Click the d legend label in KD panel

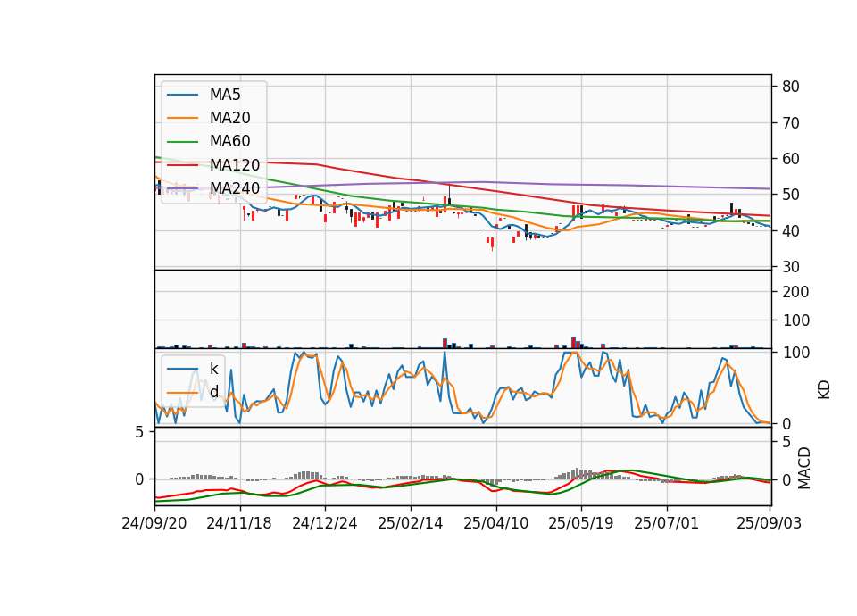point(213,392)
